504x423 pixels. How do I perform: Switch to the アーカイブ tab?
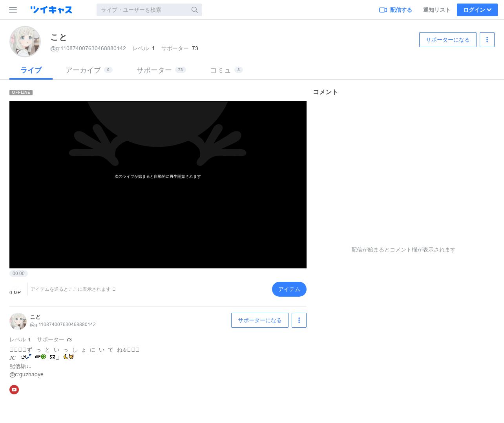click(89, 70)
